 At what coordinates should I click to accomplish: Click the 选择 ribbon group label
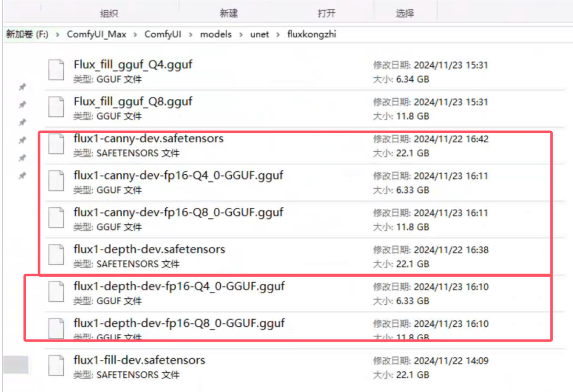[404, 14]
